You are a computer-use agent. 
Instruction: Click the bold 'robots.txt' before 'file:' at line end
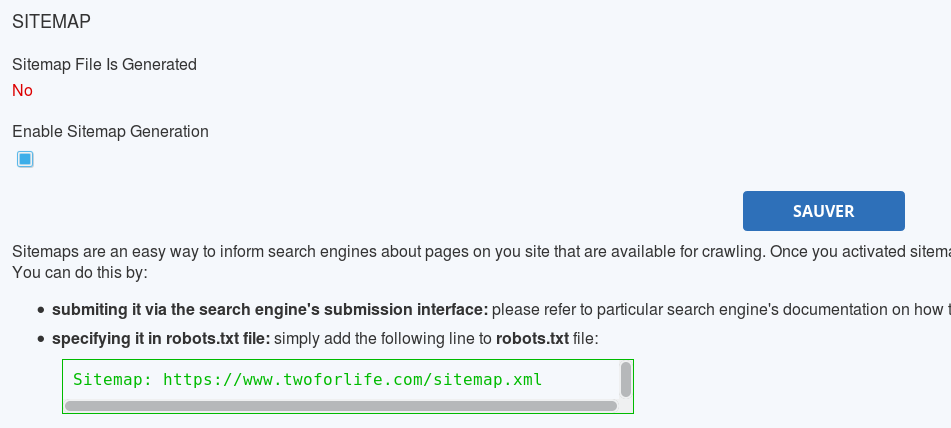coord(532,338)
